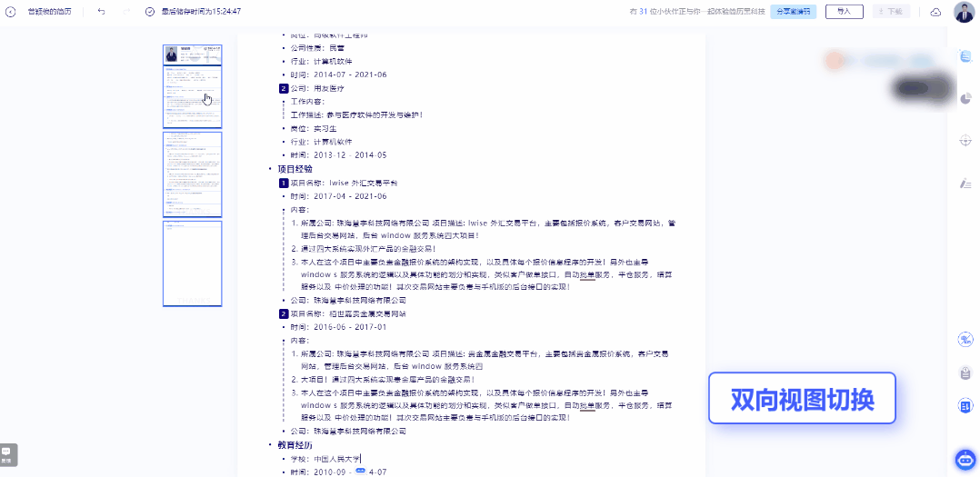980x477 pixels.
Task: Click the circular slashed view icon in right sidebar
Action: (965, 340)
